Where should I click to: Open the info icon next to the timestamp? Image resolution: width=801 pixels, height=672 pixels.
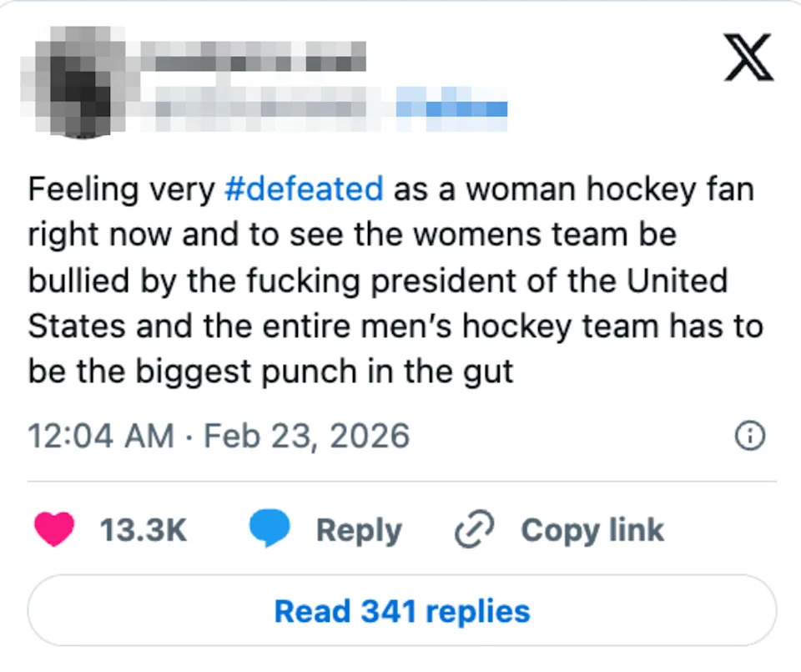point(749,436)
